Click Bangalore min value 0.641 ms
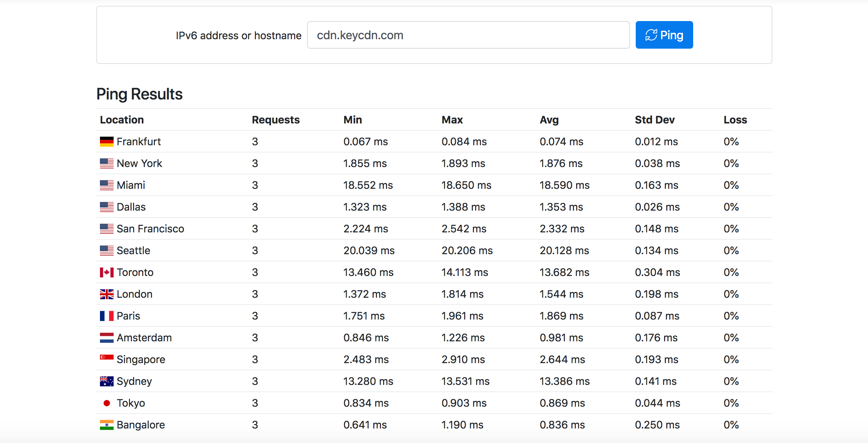The width and height of the screenshot is (868, 443). [365, 425]
